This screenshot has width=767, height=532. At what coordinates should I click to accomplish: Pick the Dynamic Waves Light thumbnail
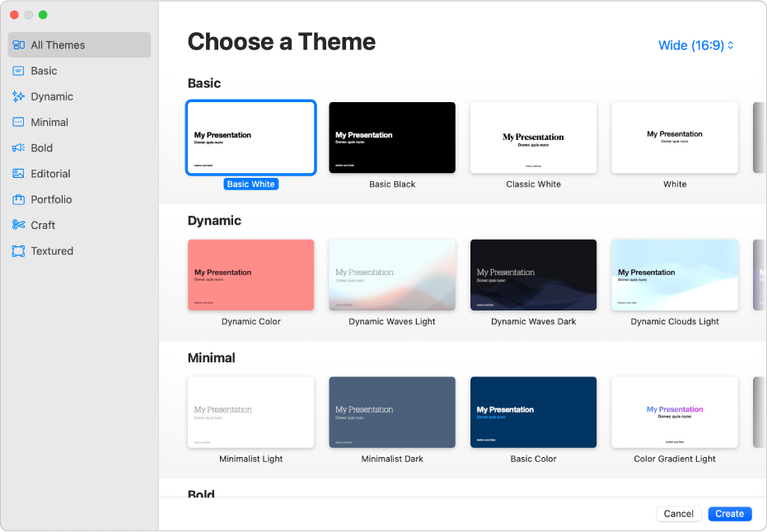(x=392, y=275)
